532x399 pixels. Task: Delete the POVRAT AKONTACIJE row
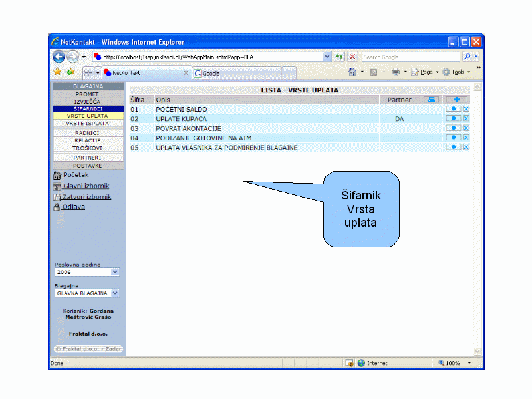click(x=466, y=128)
